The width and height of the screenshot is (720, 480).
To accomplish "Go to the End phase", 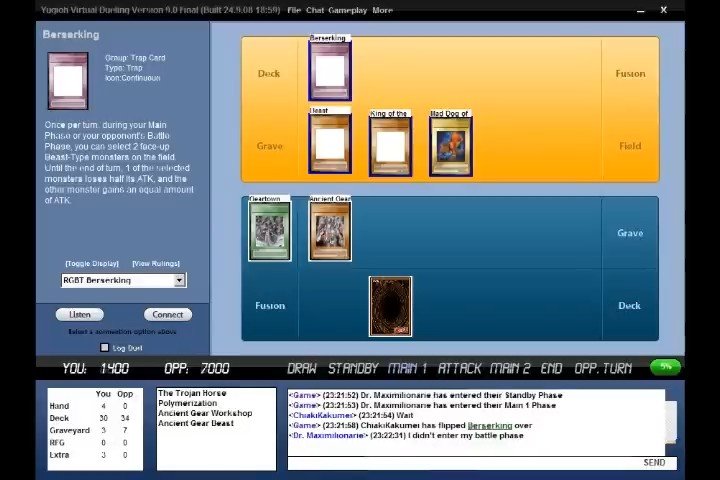I will [x=551, y=368].
